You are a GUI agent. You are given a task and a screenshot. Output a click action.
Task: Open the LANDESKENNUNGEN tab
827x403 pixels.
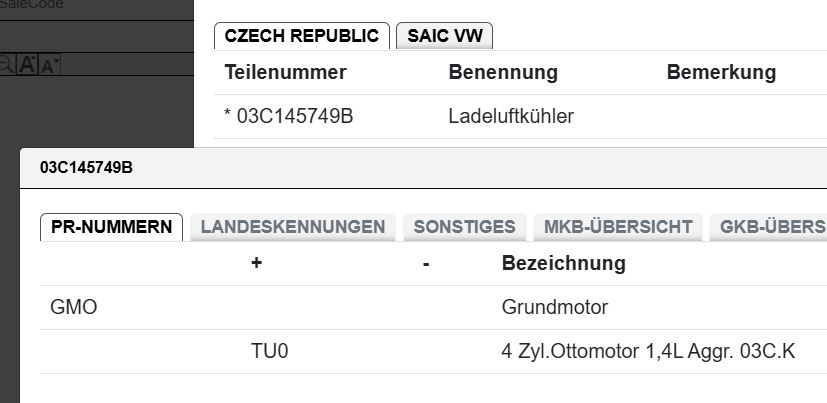[293, 227]
